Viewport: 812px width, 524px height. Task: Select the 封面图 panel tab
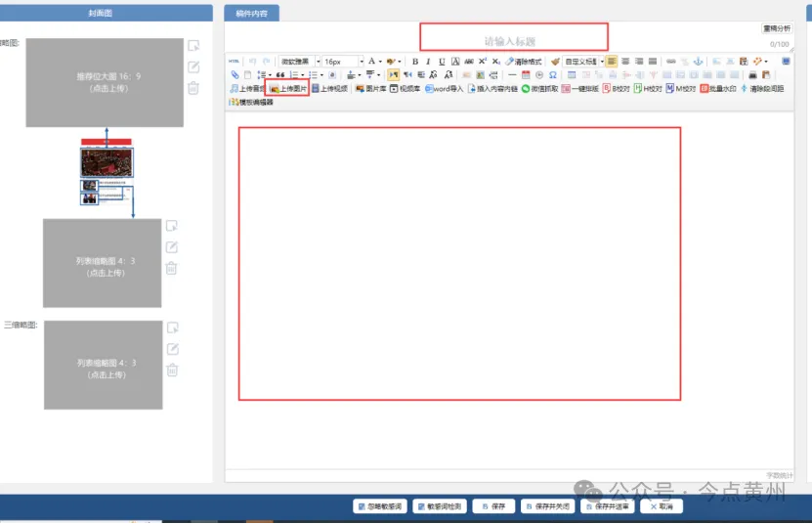coord(106,14)
